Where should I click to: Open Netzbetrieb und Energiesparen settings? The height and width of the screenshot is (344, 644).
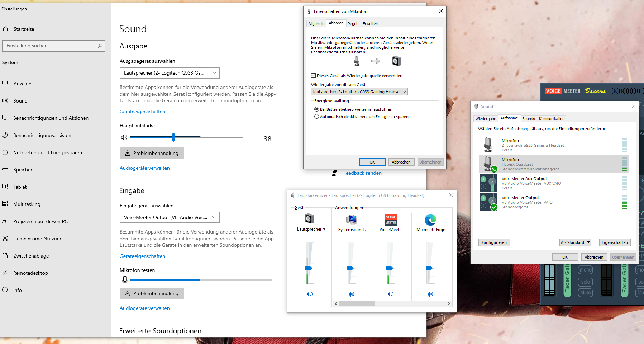47,152
